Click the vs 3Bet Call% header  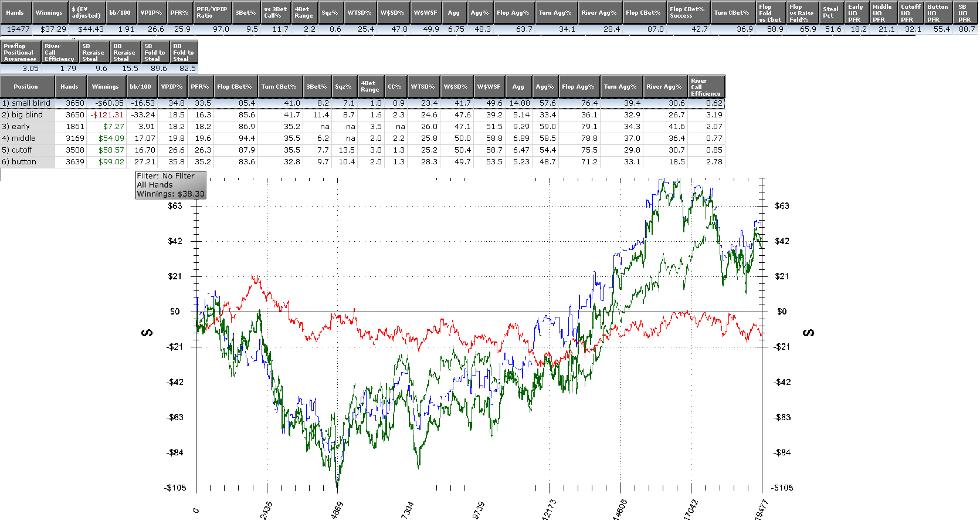point(276,12)
